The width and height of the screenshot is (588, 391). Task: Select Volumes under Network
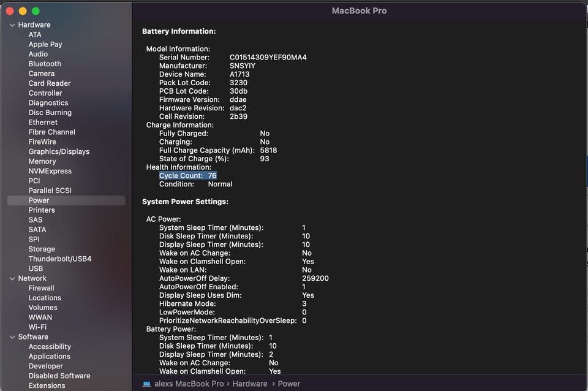pos(43,308)
